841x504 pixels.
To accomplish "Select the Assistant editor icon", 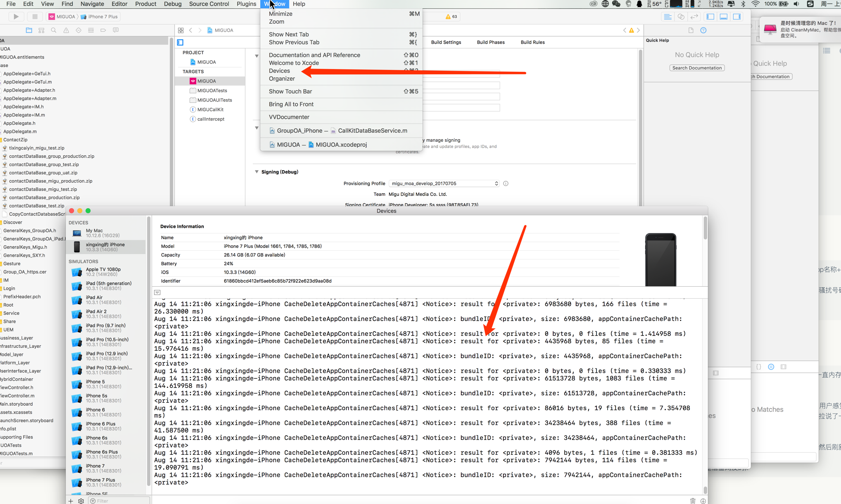I will 681,17.
